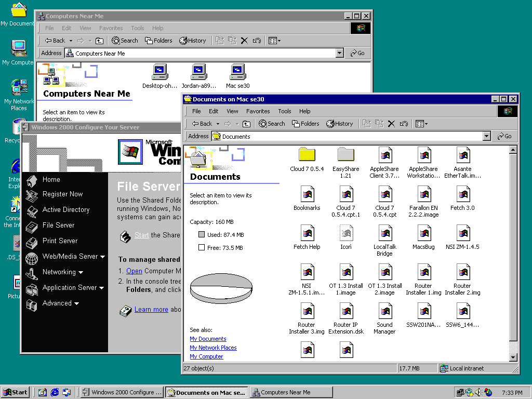Select Print Server in Configure Server sidebar
This screenshot has width=532, height=399.
[60, 241]
